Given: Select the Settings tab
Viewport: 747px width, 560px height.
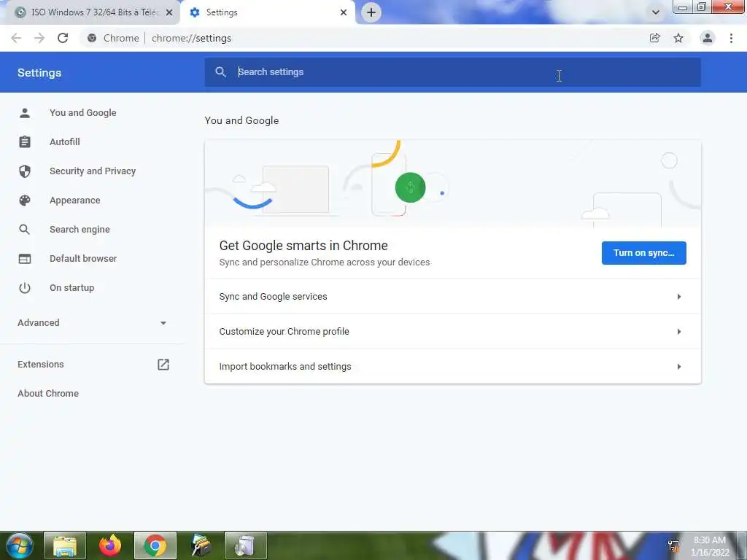Looking at the screenshot, I should point(268,12).
